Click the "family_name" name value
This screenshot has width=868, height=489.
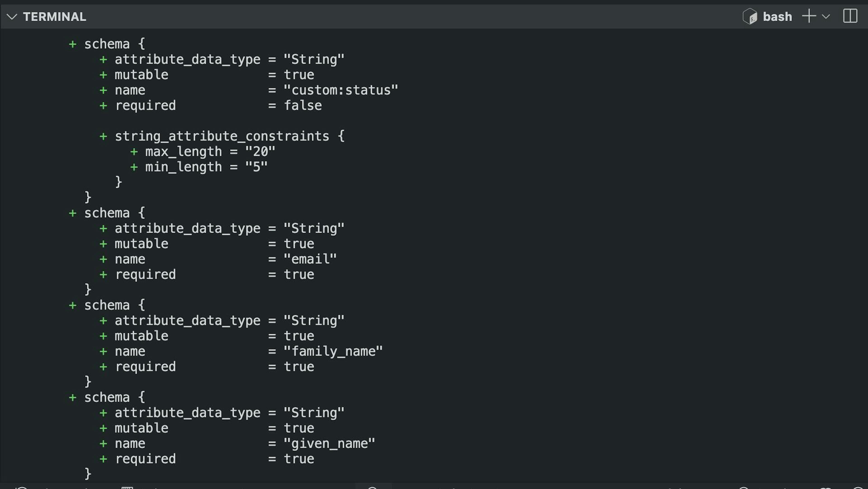point(333,351)
